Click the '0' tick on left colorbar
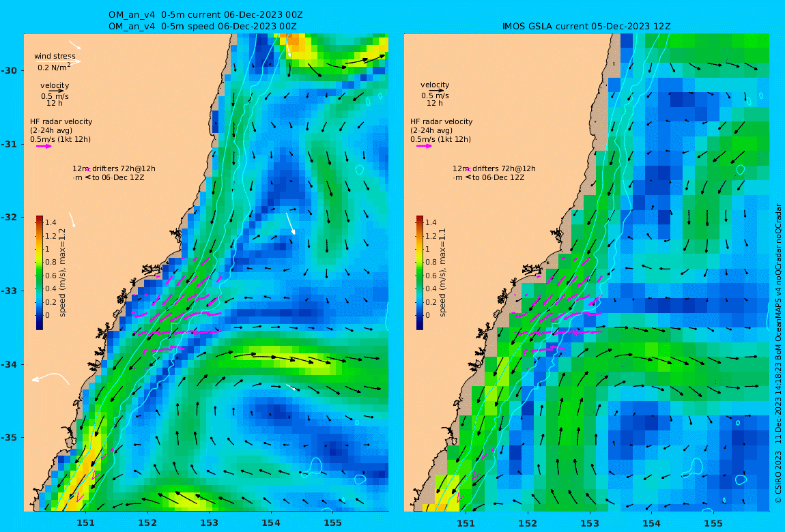This screenshot has width=785, height=532. pos(48,315)
